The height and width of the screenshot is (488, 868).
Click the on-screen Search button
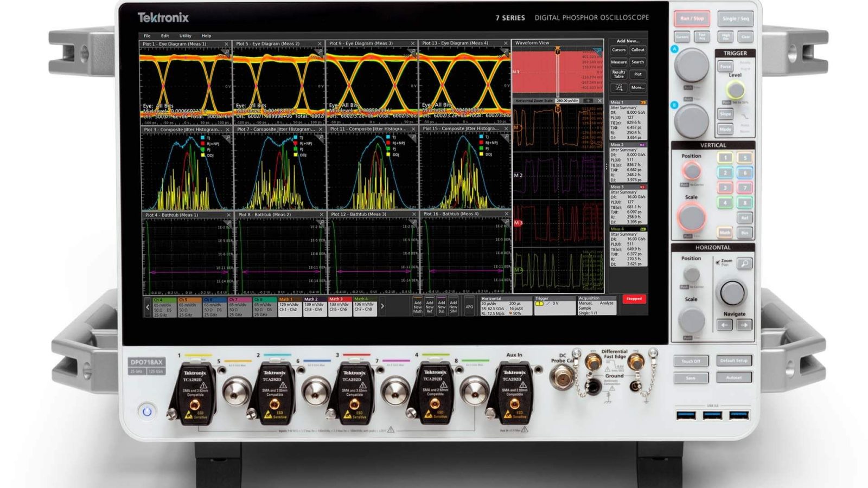pyautogui.click(x=638, y=62)
